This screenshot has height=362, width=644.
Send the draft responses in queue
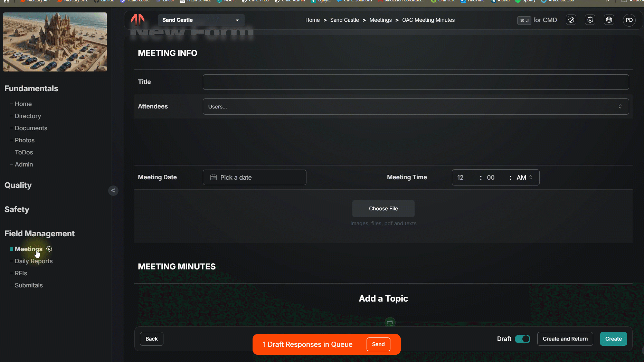378,344
